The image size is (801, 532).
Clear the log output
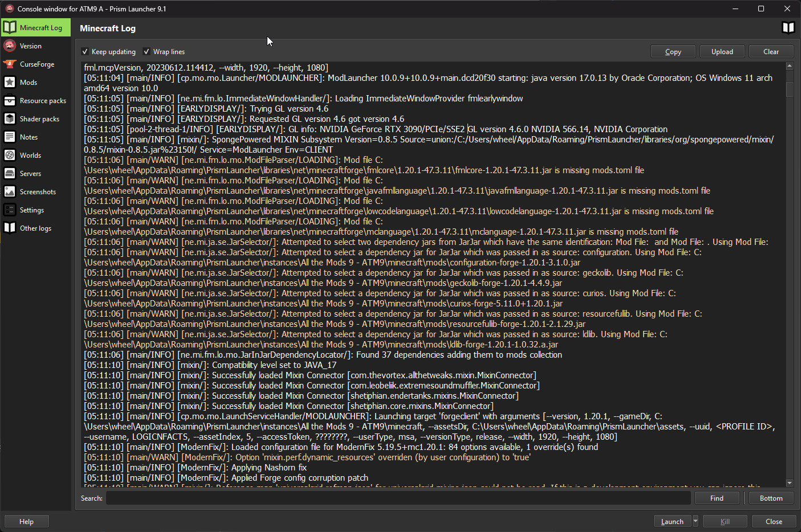click(771, 51)
